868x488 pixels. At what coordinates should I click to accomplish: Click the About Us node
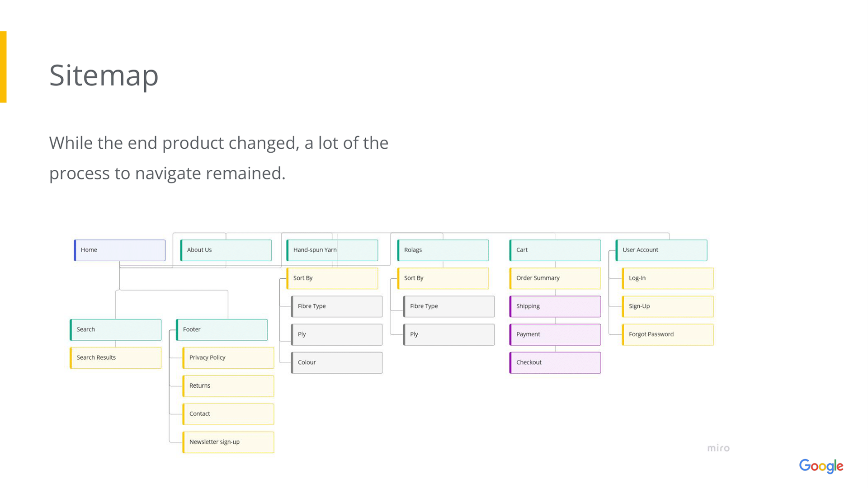coord(226,250)
